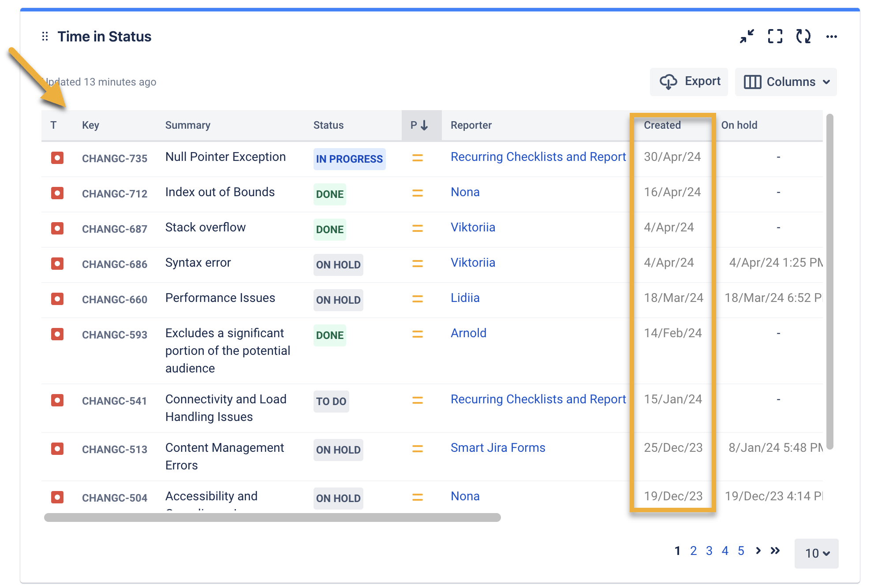Click the Export cloud icon
This screenshot has height=588, width=889.
click(669, 82)
